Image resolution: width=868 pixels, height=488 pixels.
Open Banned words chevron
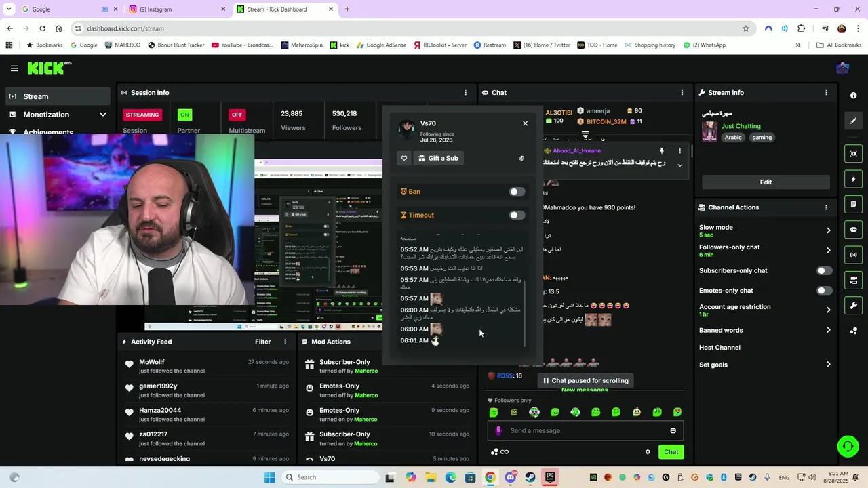point(828,330)
